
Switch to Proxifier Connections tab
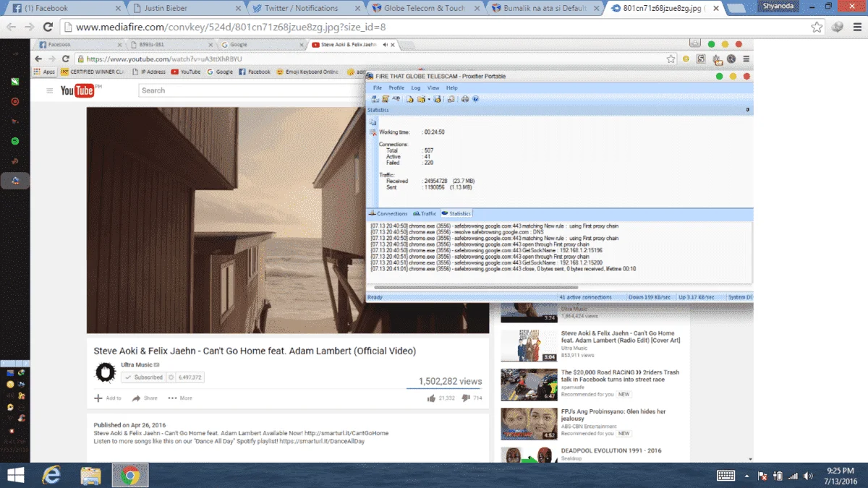(x=389, y=213)
